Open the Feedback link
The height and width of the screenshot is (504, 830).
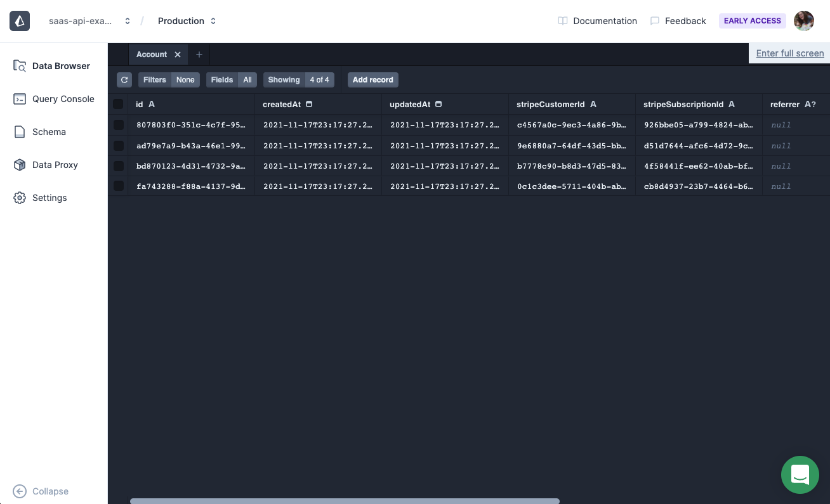point(678,21)
